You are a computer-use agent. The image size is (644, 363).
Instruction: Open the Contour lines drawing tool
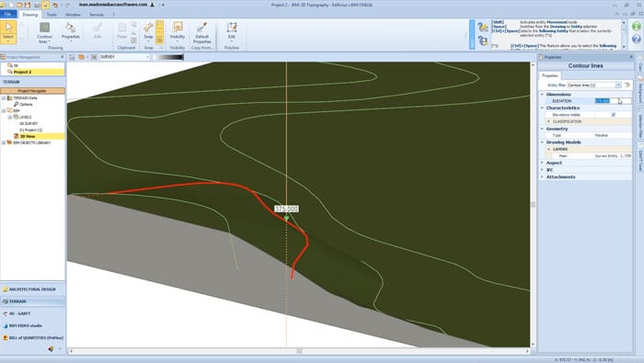(x=44, y=32)
